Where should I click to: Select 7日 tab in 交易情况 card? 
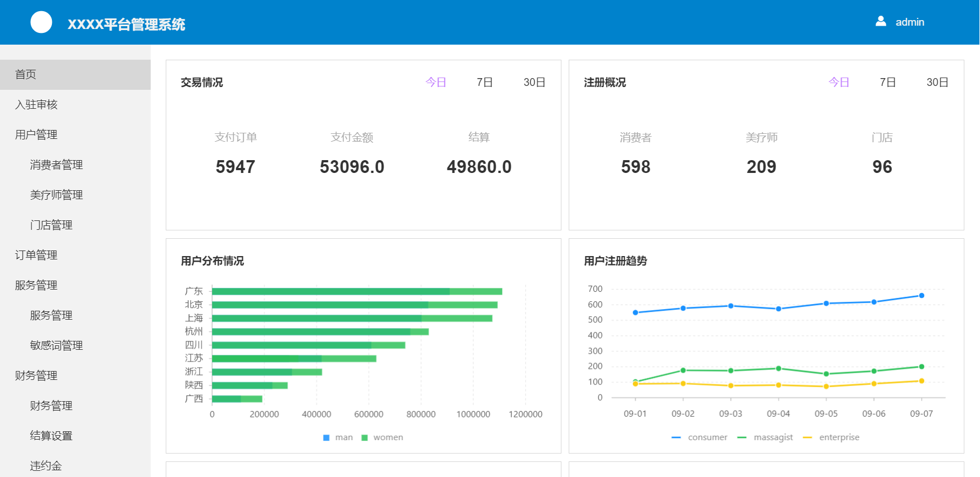484,83
